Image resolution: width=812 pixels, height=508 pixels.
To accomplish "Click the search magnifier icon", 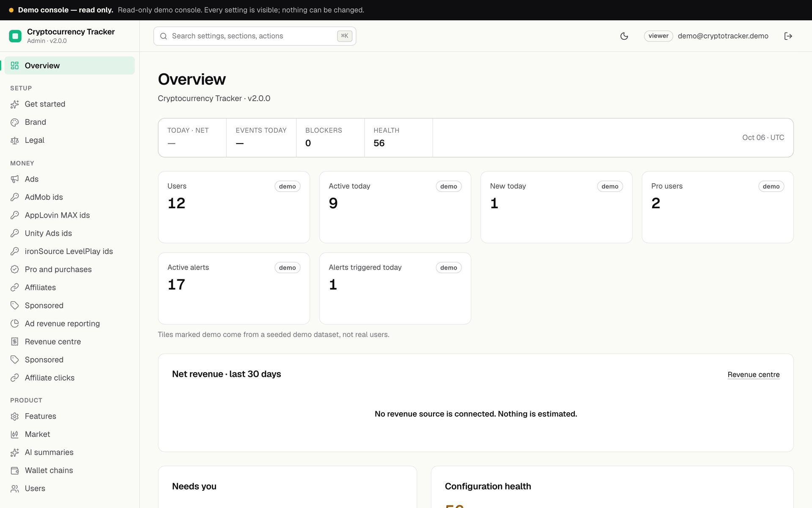I will click(163, 36).
